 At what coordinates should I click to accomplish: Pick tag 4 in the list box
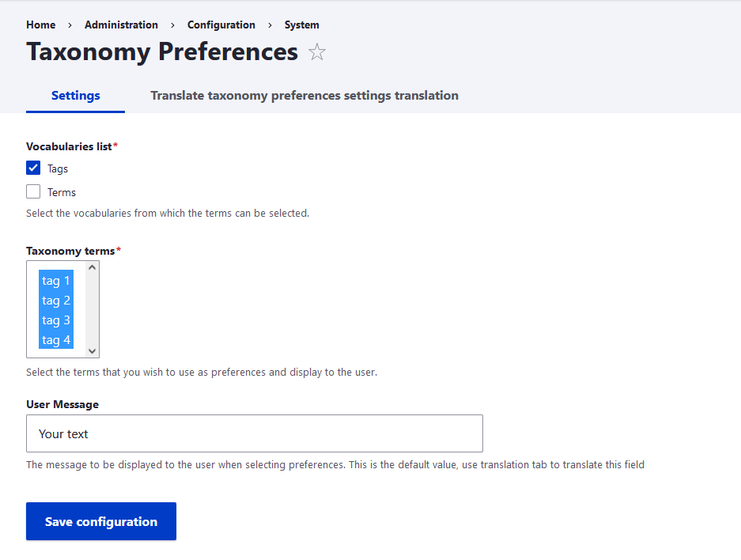(x=56, y=340)
